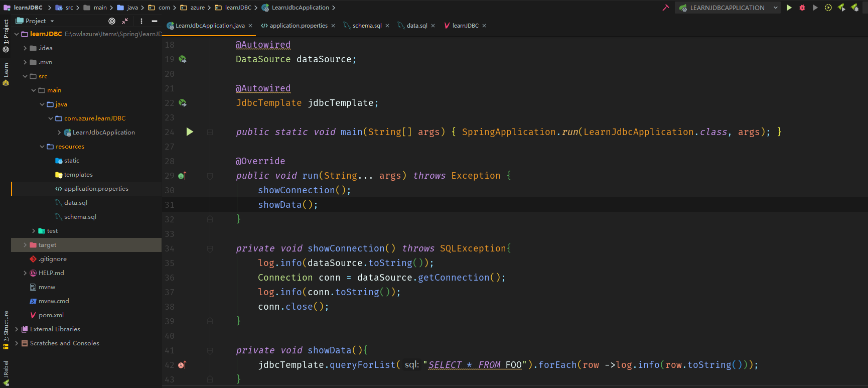The image size is (868, 388).
Task: Click the Build project hammer icon
Action: [x=666, y=8]
